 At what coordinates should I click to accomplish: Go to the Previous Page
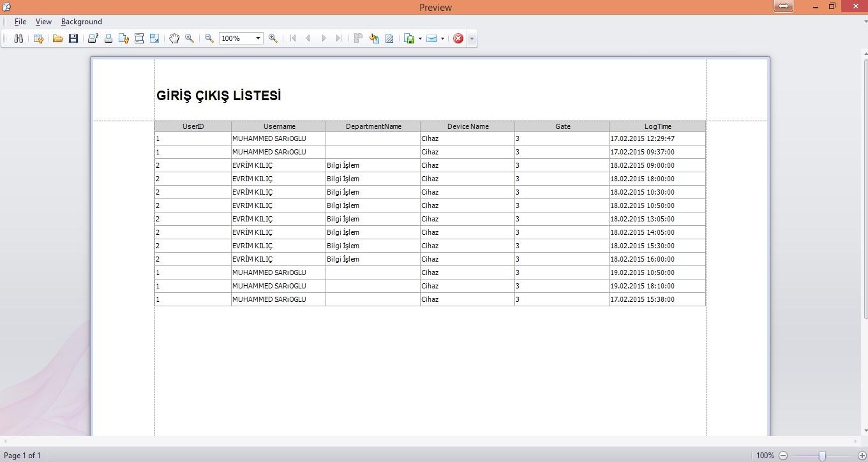[308, 38]
